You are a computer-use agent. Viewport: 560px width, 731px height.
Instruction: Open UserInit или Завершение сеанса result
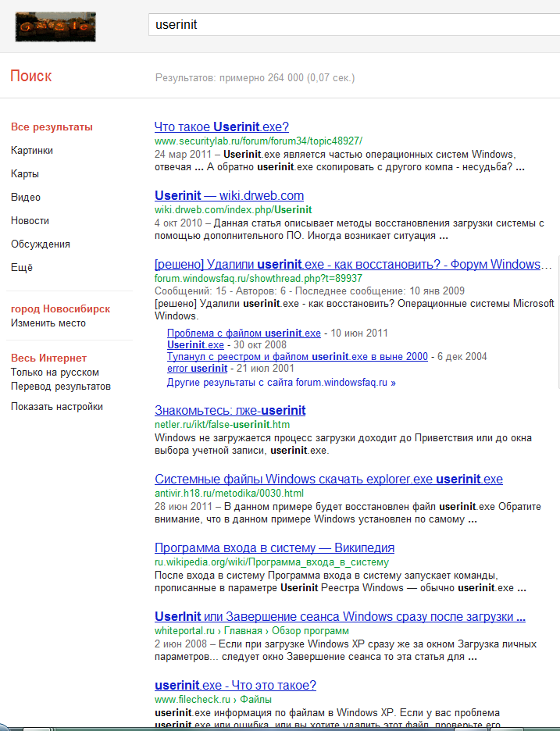click(x=340, y=616)
